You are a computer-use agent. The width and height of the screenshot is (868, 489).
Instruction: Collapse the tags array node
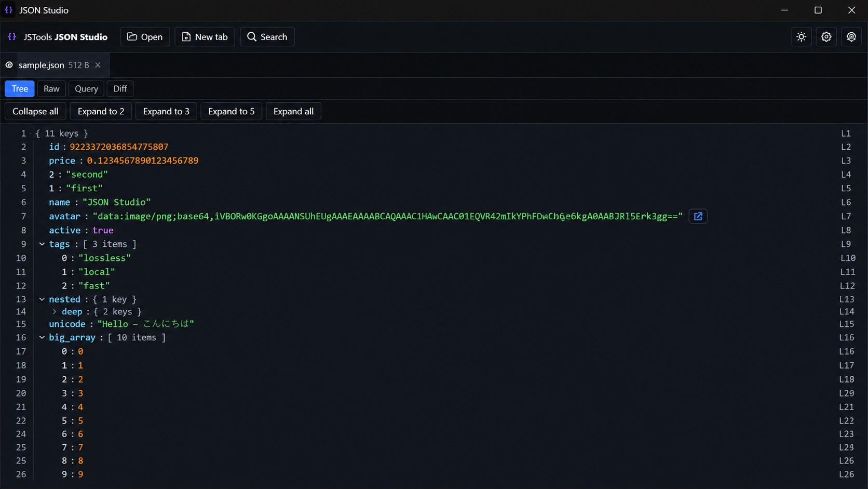[42, 244]
